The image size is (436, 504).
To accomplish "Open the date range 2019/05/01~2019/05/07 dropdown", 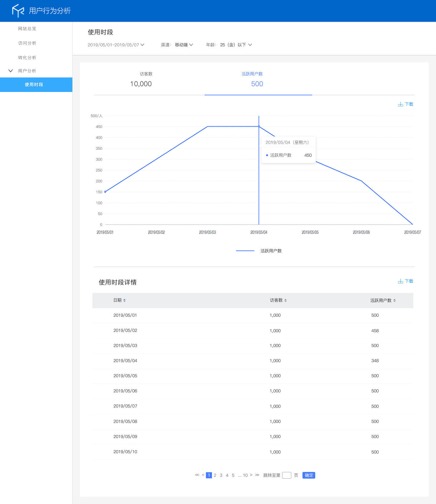I will pyautogui.click(x=116, y=45).
